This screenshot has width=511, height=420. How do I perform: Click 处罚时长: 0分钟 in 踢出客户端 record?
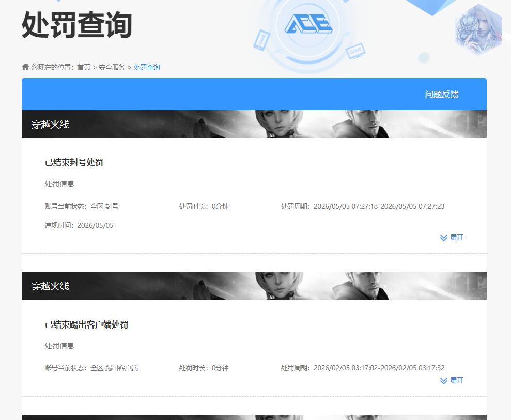pos(204,368)
